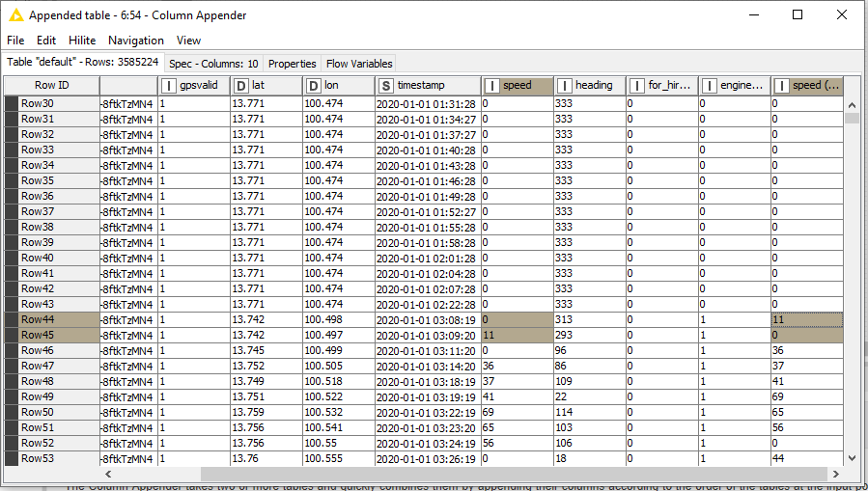The width and height of the screenshot is (868, 491).
Task: Open the Navigation menu
Action: click(x=136, y=41)
